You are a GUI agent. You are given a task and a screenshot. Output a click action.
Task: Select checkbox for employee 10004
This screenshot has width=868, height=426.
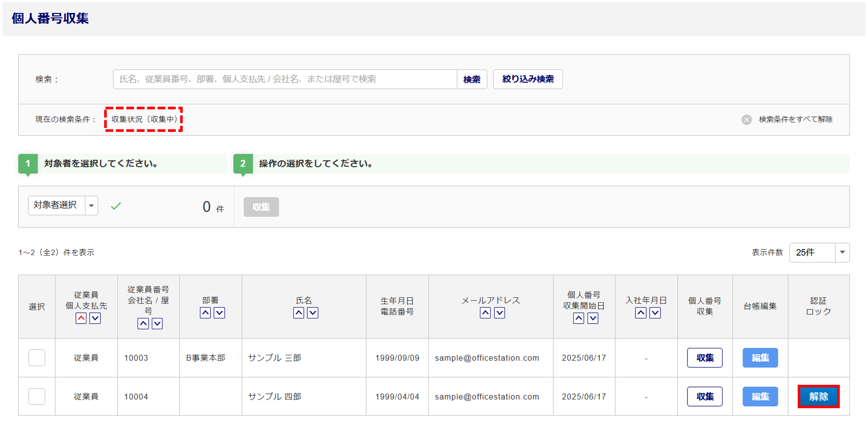(37, 397)
